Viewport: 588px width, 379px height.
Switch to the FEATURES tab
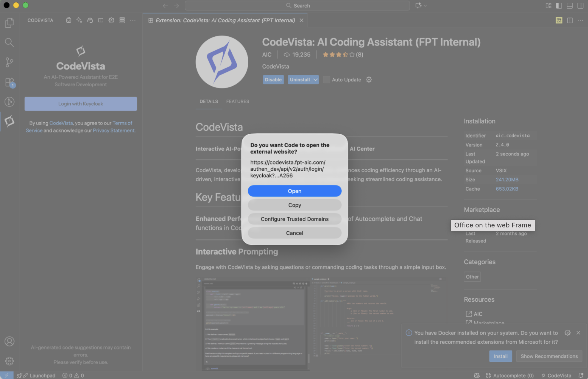point(238,101)
